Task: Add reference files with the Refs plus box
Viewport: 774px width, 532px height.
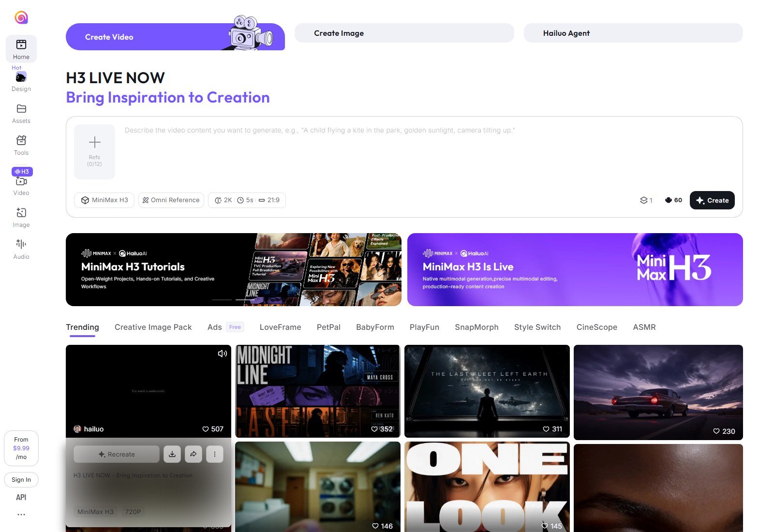Action: tap(94, 152)
